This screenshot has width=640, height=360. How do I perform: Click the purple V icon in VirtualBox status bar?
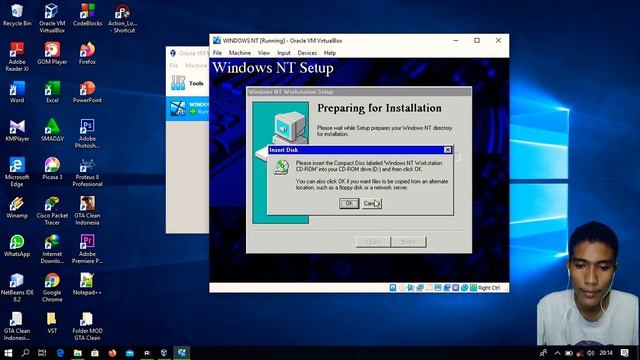point(456,288)
